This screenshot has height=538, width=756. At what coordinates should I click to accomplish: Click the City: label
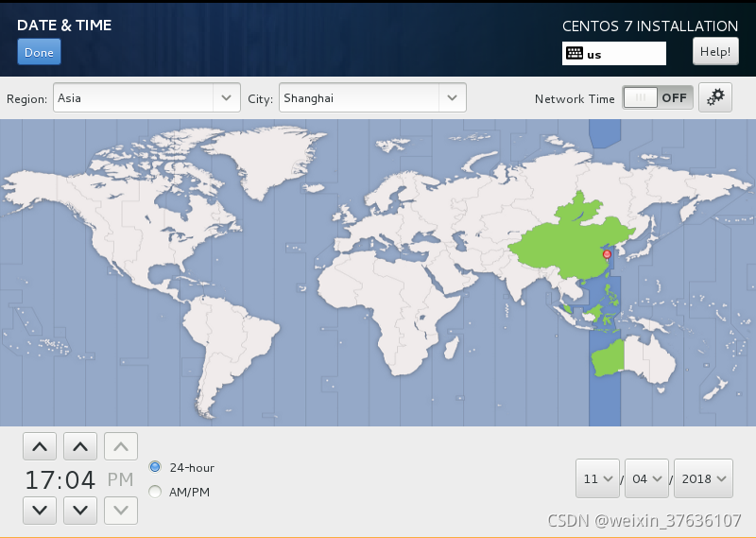261,99
